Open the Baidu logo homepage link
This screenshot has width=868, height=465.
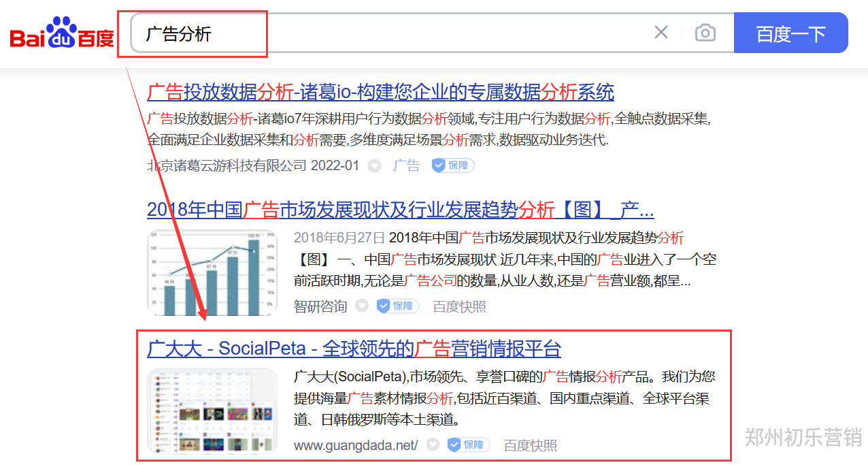pos(62,33)
